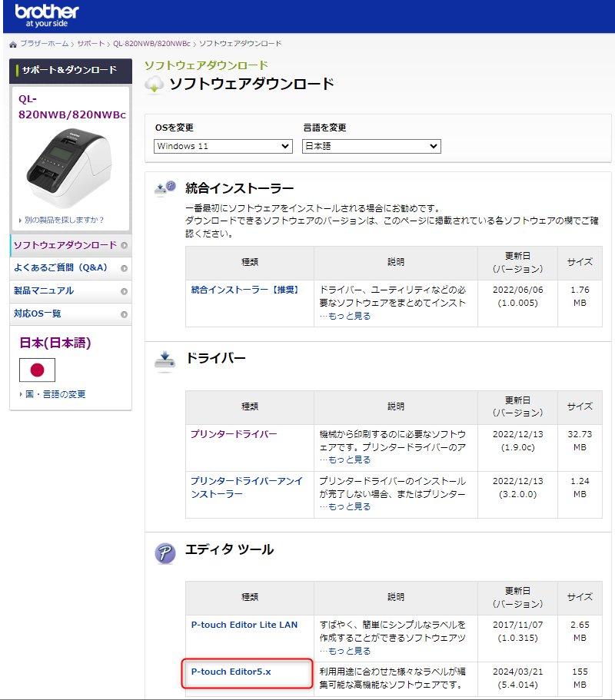This screenshot has width=615, height=700.
Task: Open P-touch Editor5.x download link
Action: pos(231,672)
